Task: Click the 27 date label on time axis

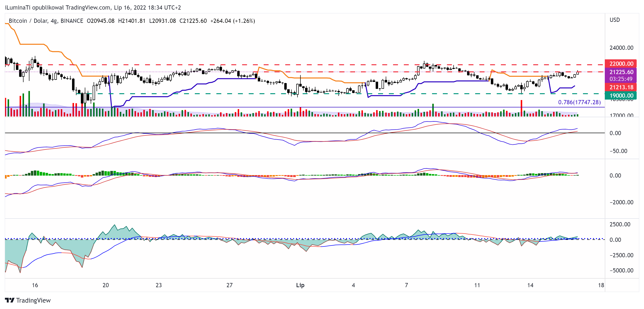Action: click(x=230, y=285)
